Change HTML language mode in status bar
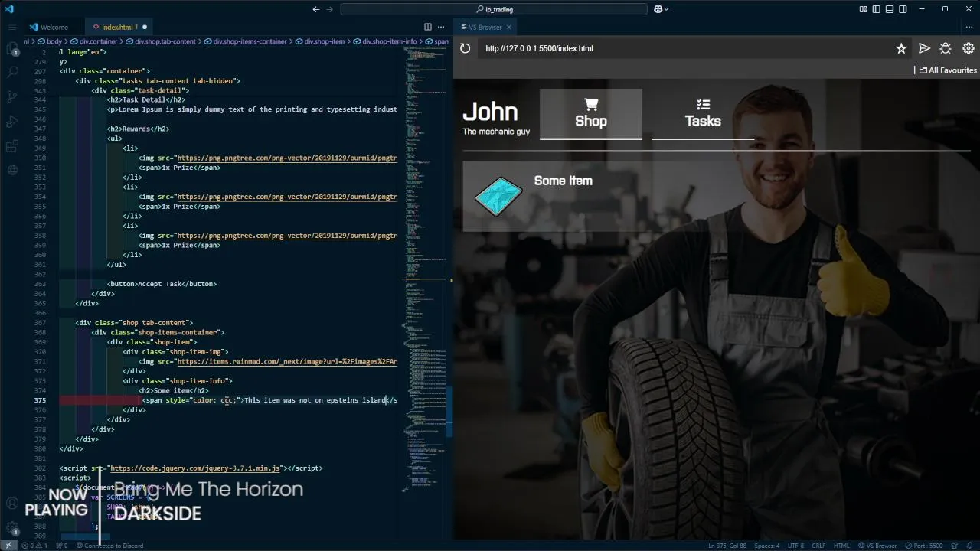 click(841, 546)
